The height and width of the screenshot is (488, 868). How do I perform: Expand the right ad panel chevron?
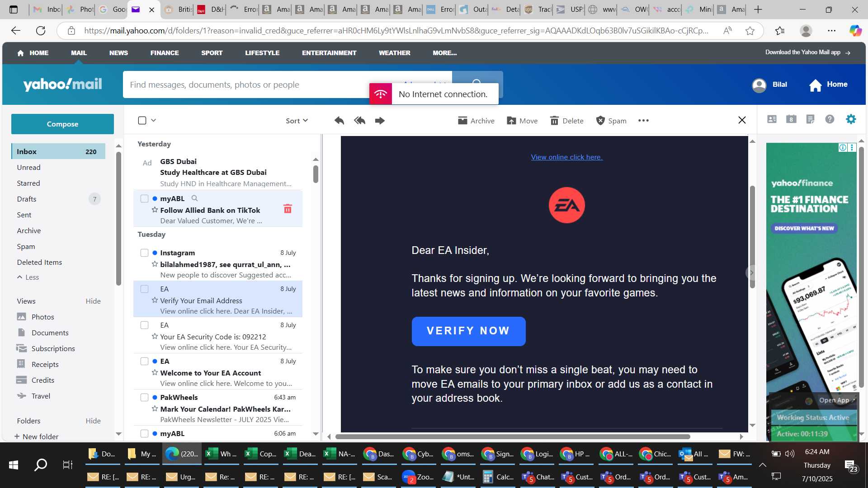pyautogui.click(x=751, y=272)
